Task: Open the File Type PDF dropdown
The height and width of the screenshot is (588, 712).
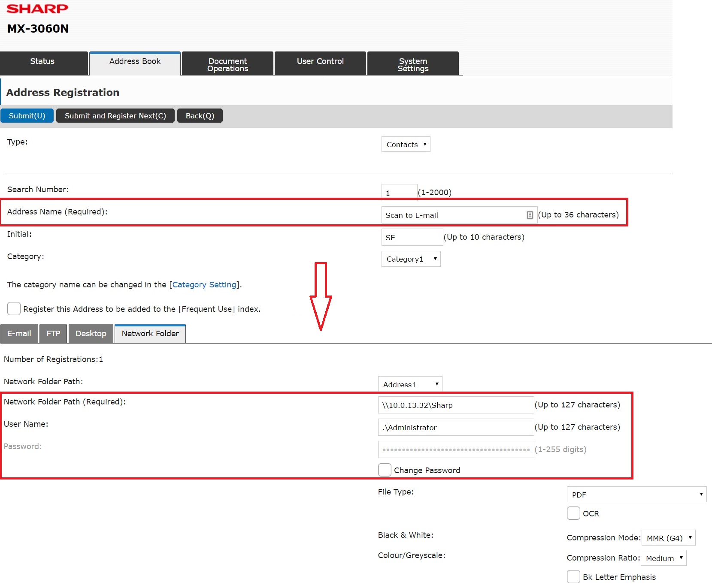Action: point(636,495)
